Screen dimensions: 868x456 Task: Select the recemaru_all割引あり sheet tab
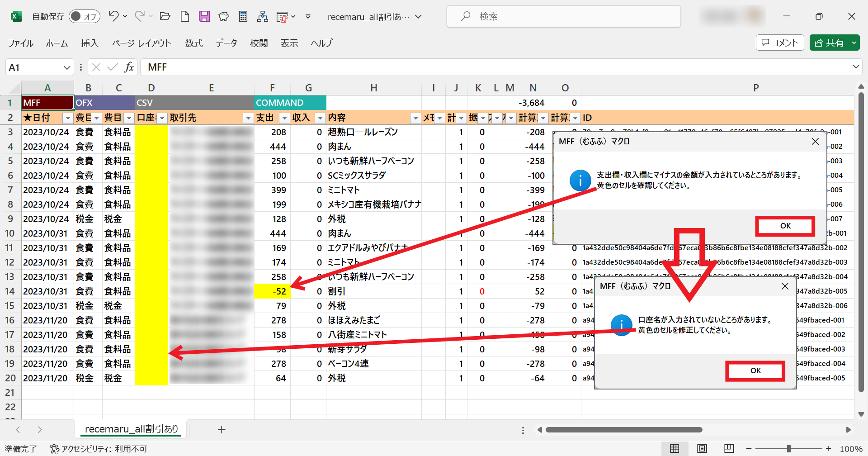click(x=132, y=429)
